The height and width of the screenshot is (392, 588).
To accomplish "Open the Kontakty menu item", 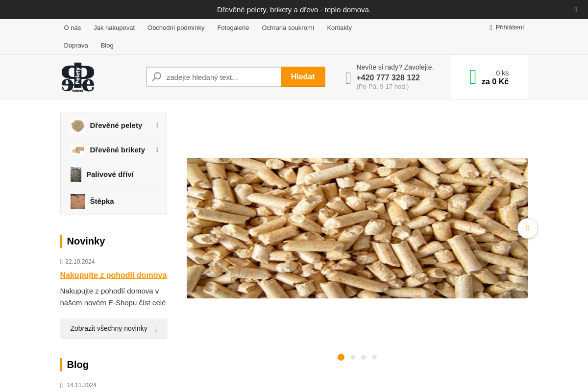I will pyautogui.click(x=339, y=28).
